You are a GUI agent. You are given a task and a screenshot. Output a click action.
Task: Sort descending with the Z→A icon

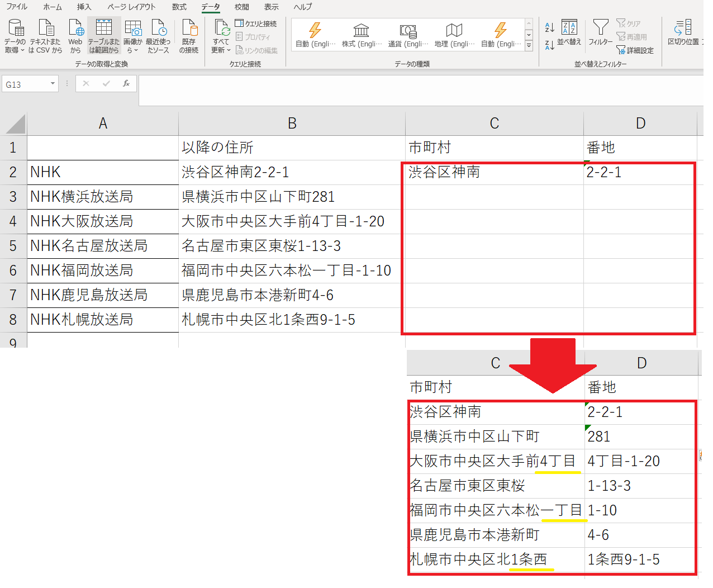[550, 45]
